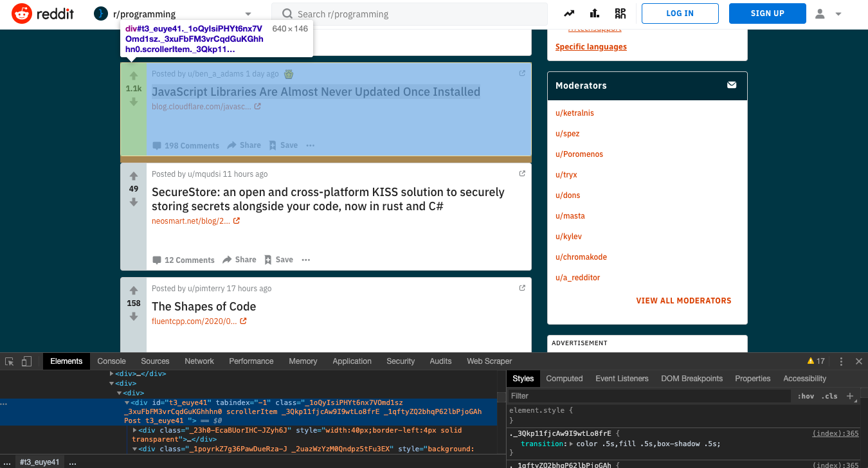Click the SIGN UP button
868x468 pixels.
tap(767, 13)
